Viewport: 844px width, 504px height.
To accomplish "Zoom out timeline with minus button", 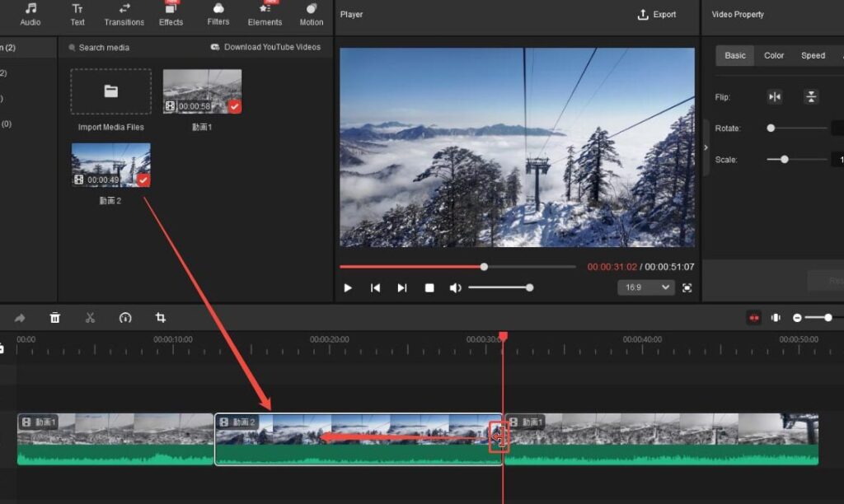I will pyautogui.click(x=797, y=318).
